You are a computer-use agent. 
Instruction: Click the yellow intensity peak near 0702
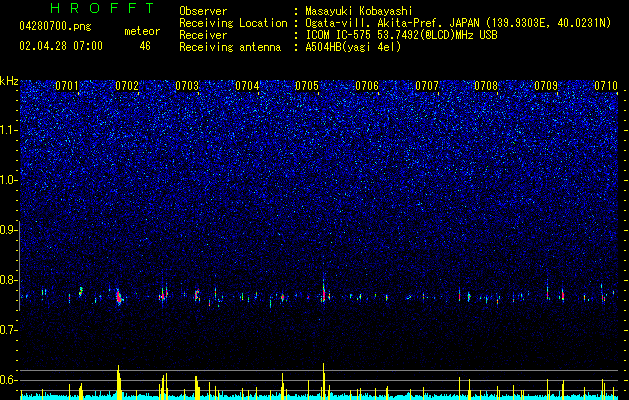click(x=119, y=382)
